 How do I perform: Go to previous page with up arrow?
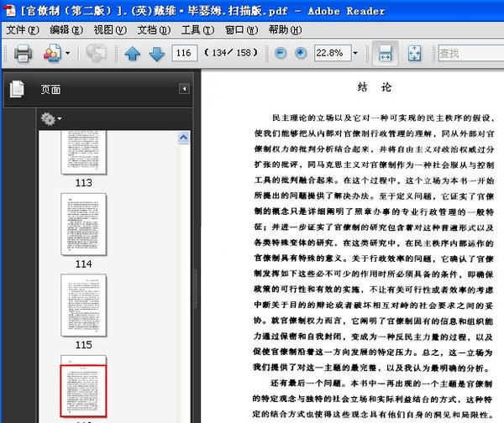pyautogui.click(x=132, y=54)
